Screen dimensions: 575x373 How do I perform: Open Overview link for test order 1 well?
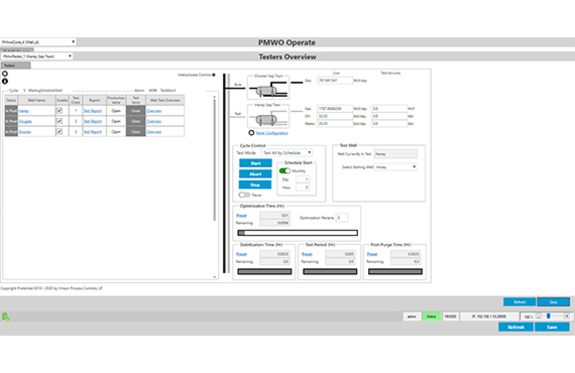(154, 111)
